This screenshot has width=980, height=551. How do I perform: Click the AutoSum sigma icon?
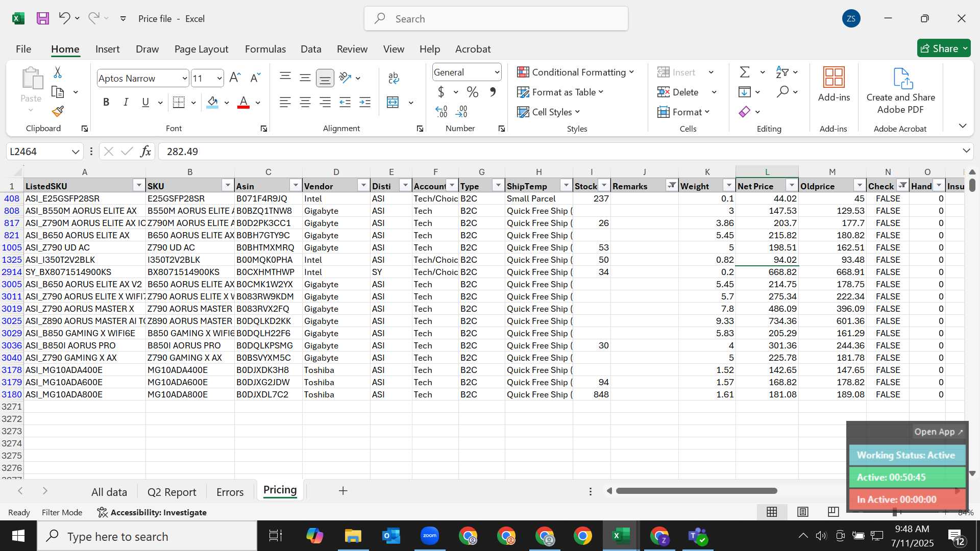(745, 72)
